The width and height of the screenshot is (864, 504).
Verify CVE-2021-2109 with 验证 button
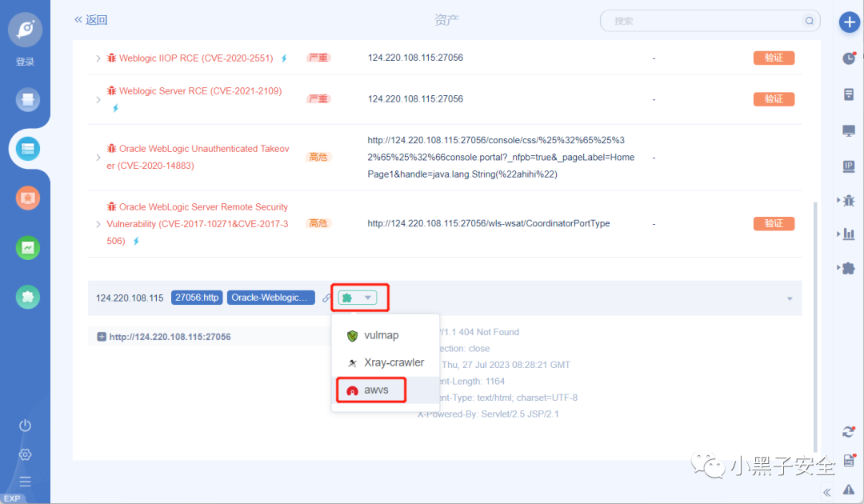[x=774, y=99]
